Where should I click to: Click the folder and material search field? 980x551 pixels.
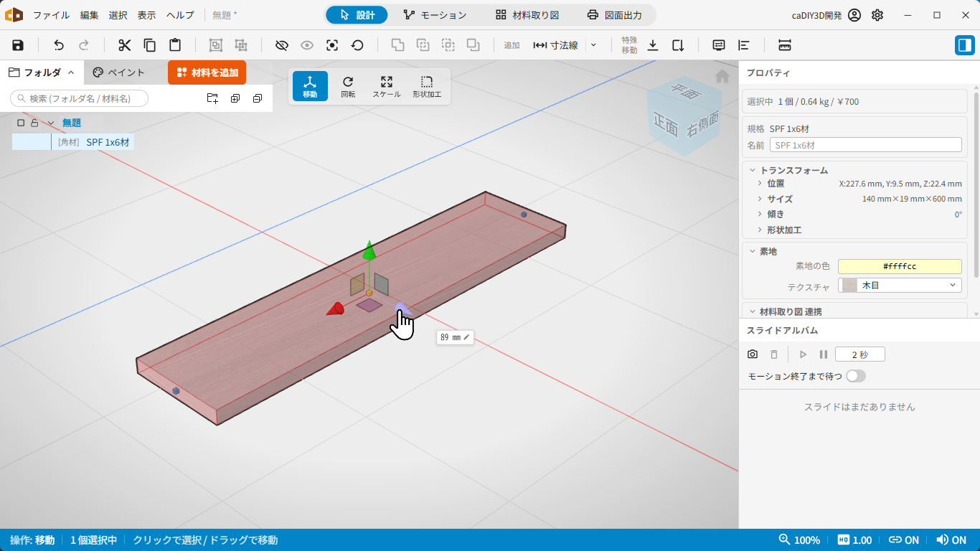point(80,98)
